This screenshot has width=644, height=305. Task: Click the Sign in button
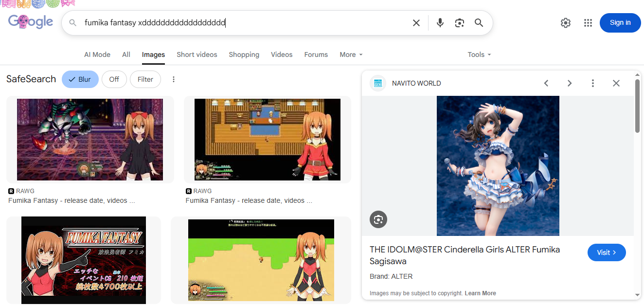(x=620, y=23)
